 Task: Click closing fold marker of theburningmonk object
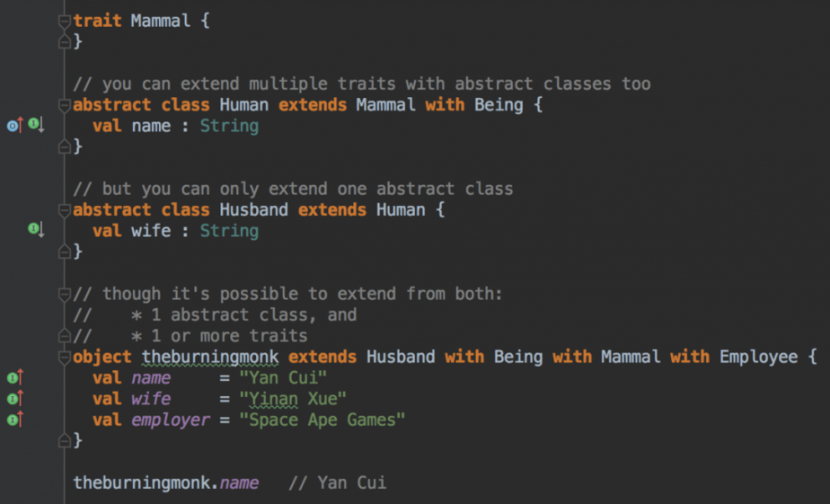[64, 440]
